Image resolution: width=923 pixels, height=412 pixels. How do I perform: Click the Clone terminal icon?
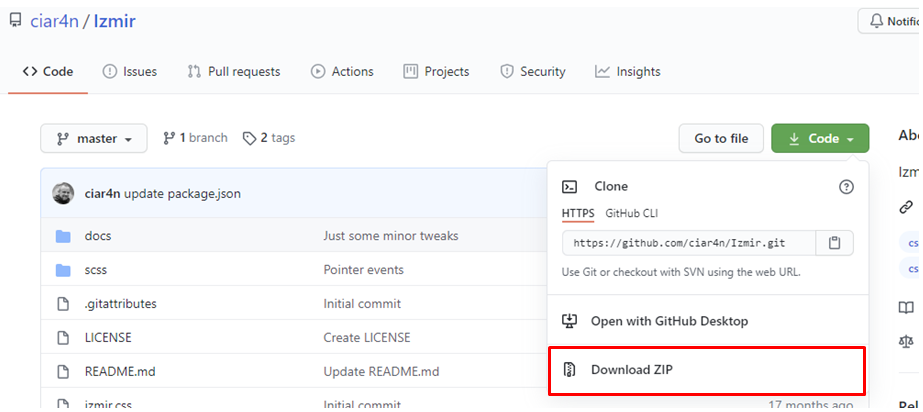tap(570, 187)
